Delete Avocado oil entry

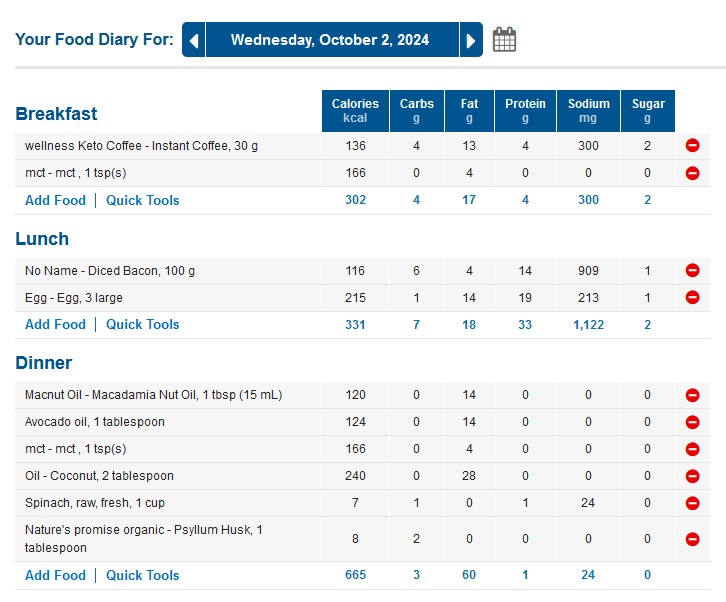click(x=692, y=422)
